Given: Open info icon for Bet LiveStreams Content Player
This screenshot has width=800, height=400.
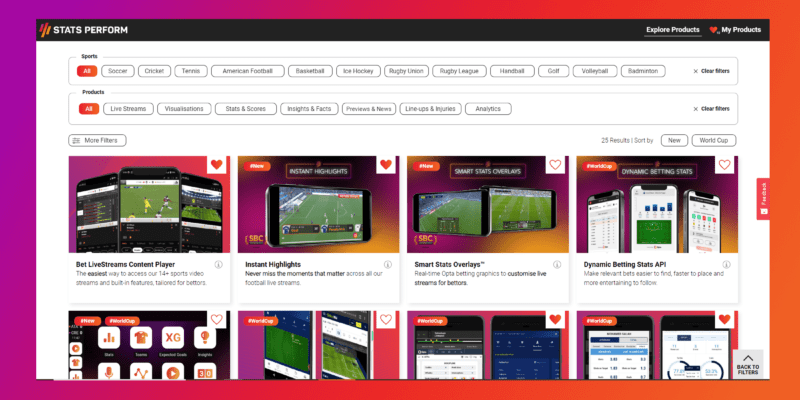Looking at the screenshot, I should click(218, 264).
